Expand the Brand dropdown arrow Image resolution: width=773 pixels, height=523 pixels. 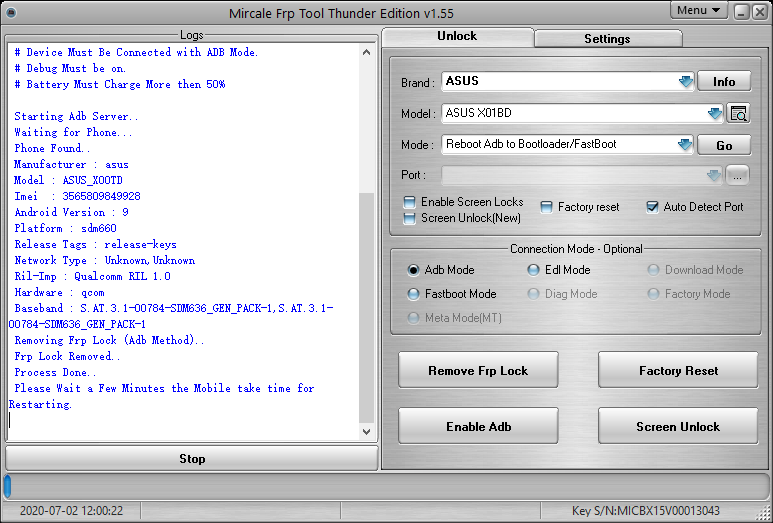(x=685, y=81)
